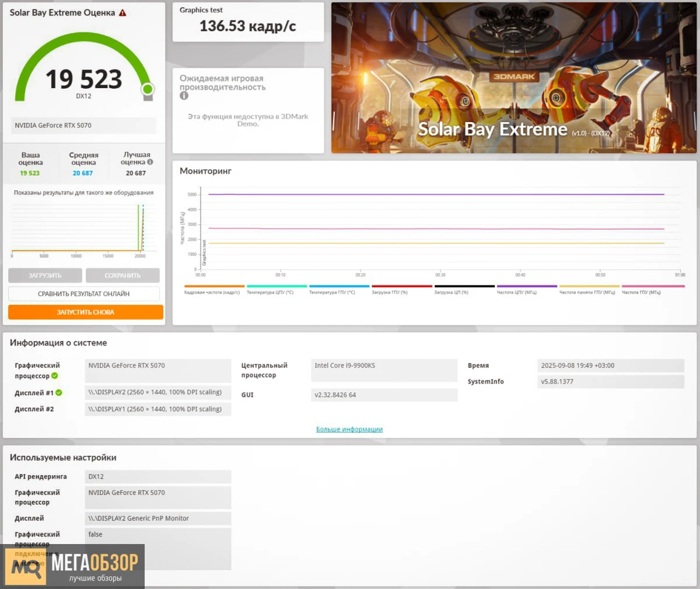Click the NVIDIA GeForce RTX 5070 field under the score
This screenshot has width=700, height=589.
(85, 126)
